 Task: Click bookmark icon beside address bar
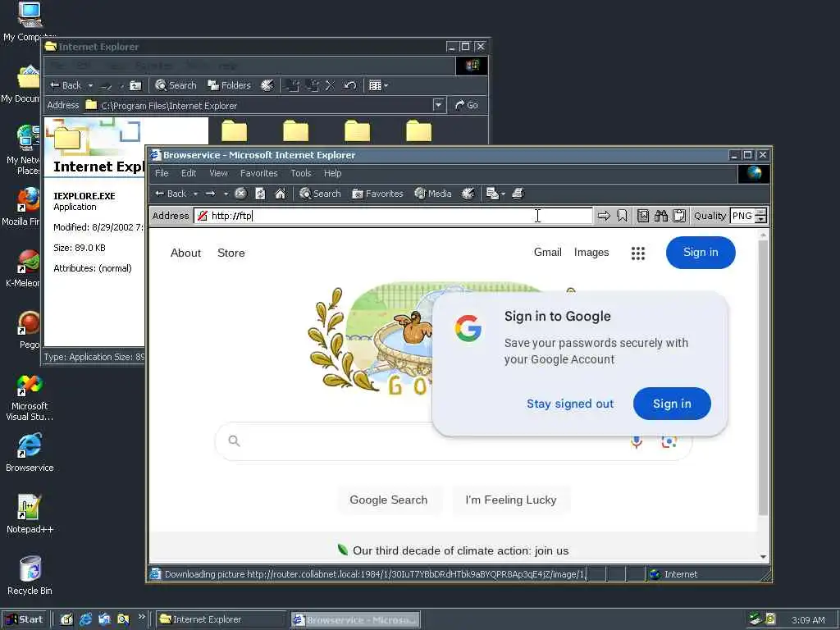tap(622, 216)
